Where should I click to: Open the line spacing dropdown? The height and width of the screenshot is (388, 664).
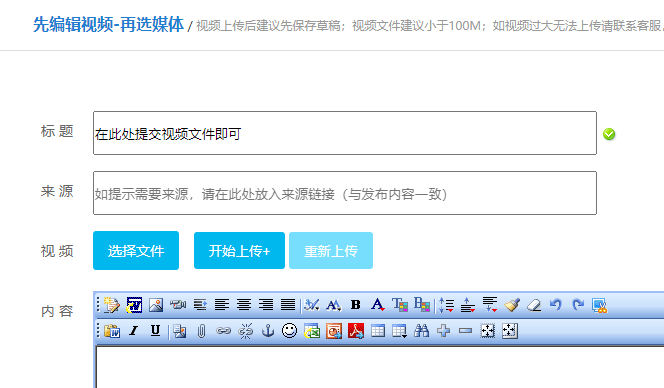click(x=446, y=305)
